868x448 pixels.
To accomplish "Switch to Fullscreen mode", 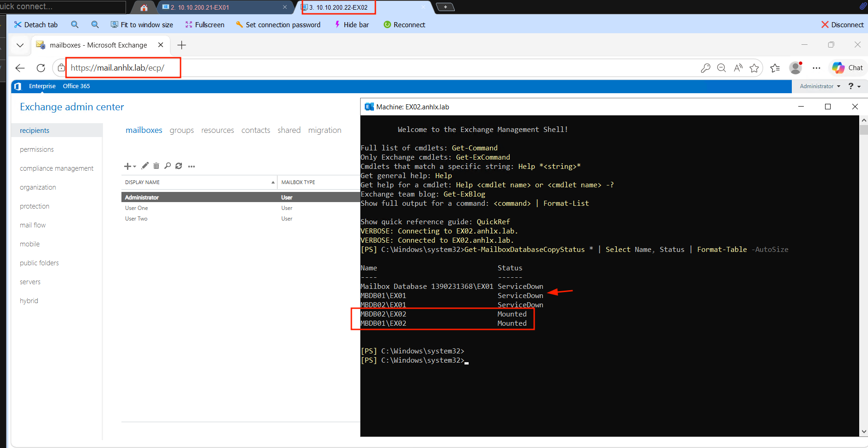I will (x=205, y=25).
